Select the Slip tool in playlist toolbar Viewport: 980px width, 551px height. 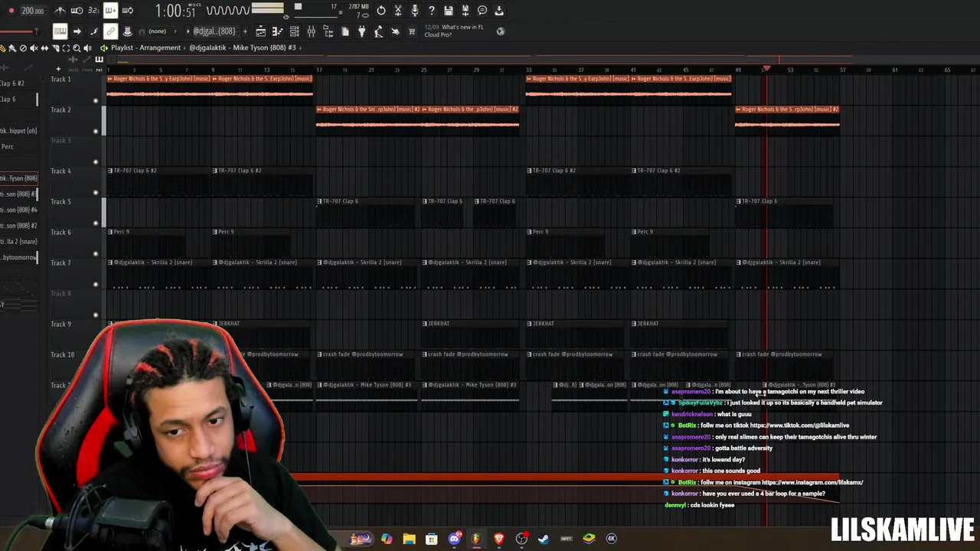click(44, 48)
